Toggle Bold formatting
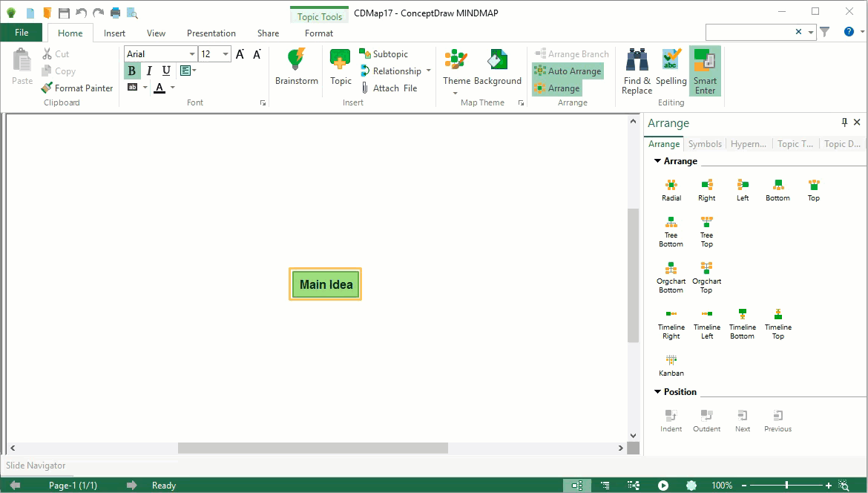This screenshot has width=868, height=493. pos(132,71)
